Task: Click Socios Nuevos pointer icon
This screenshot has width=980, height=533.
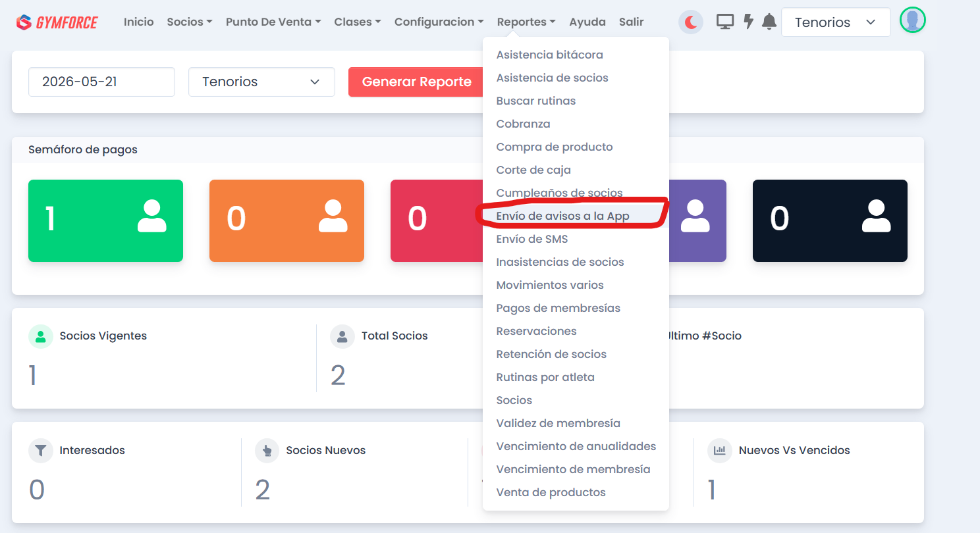Action: [267, 451]
